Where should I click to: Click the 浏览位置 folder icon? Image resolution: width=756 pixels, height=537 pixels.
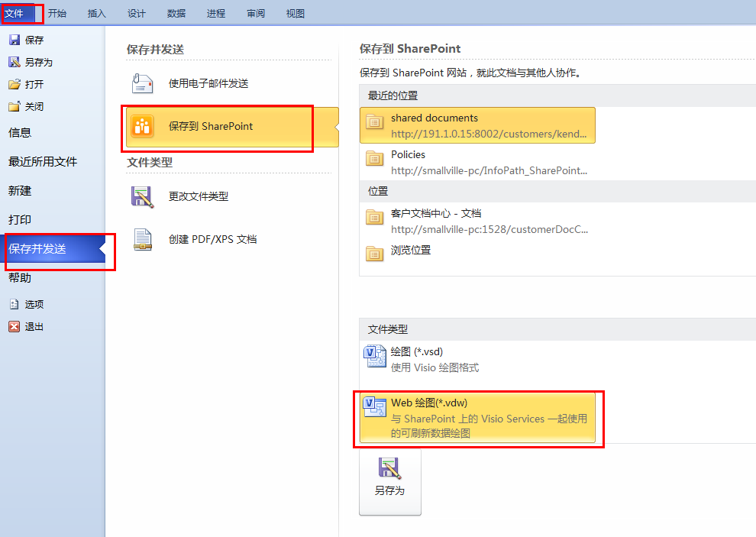click(x=375, y=254)
